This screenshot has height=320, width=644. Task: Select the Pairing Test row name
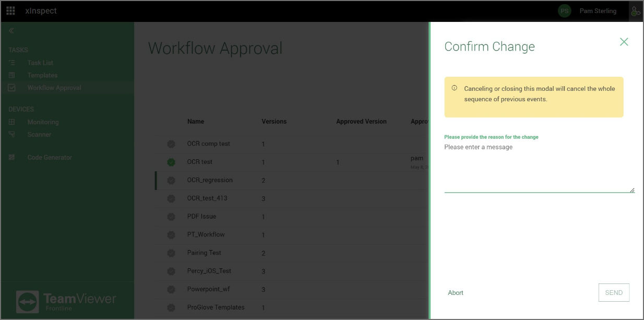204,253
